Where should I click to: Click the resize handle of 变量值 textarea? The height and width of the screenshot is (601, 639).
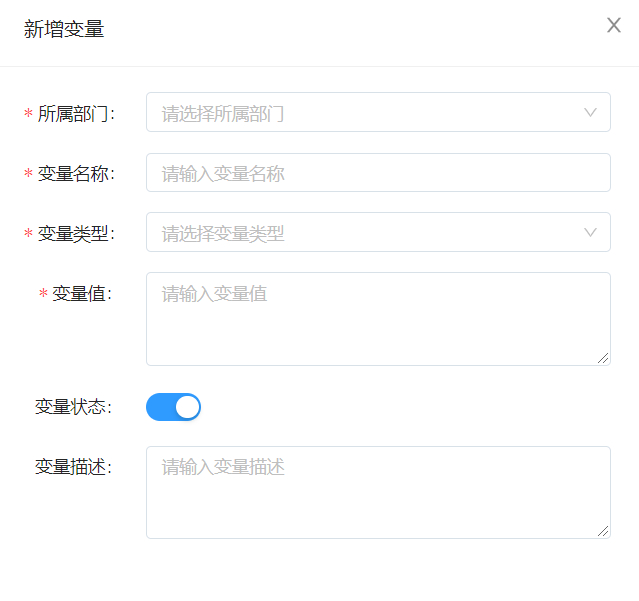coord(603,358)
